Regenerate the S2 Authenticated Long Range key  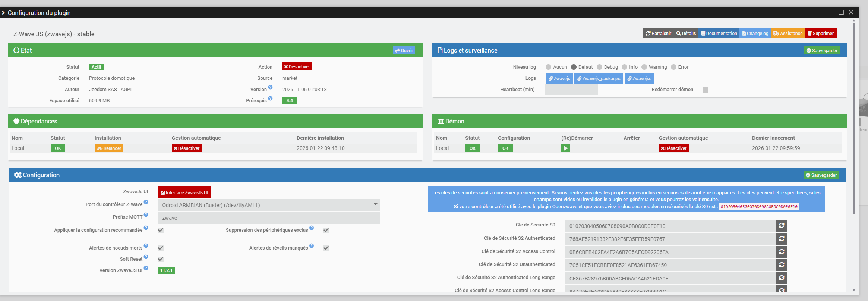pyautogui.click(x=782, y=278)
